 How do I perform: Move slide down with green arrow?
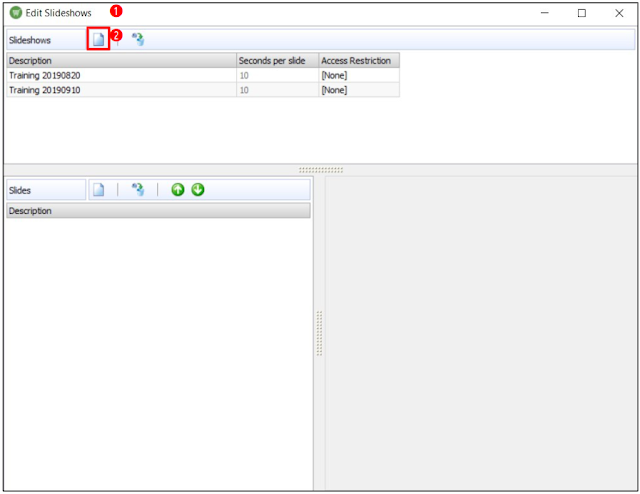[x=198, y=189]
